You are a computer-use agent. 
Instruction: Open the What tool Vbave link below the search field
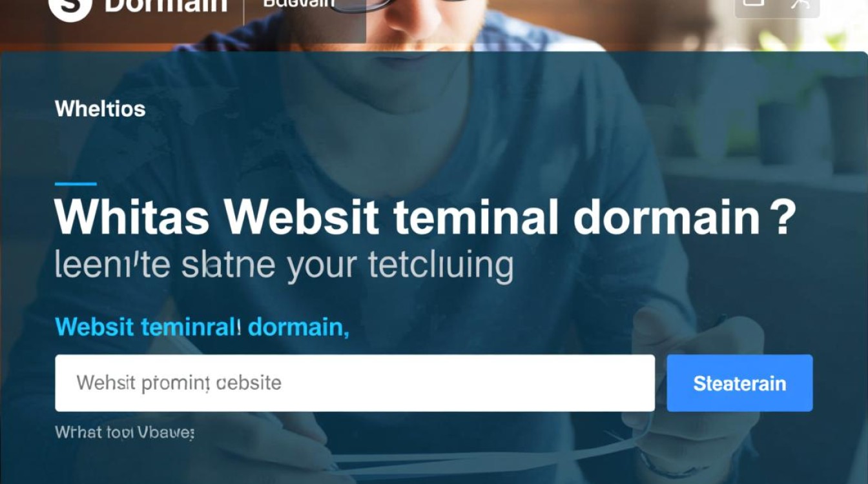[x=125, y=432]
